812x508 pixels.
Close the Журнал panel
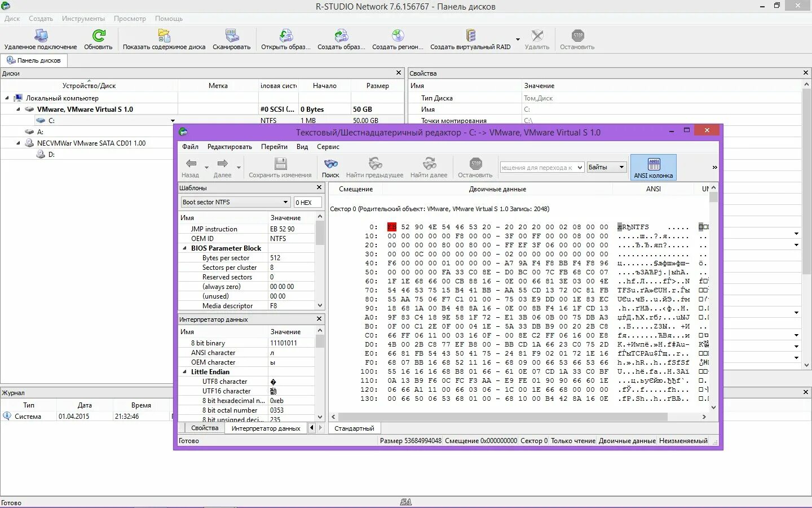[x=806, y=392]
